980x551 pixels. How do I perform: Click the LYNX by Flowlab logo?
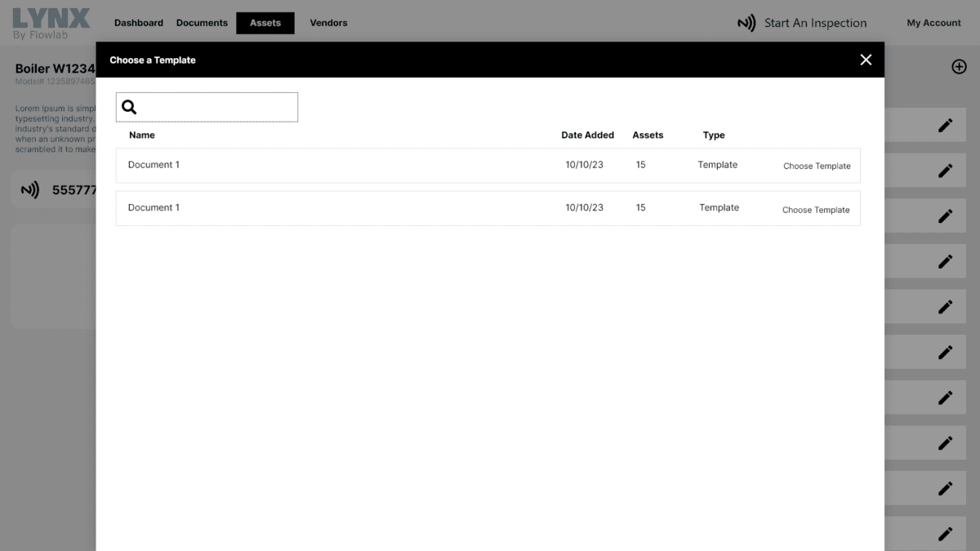click(51, 23)
